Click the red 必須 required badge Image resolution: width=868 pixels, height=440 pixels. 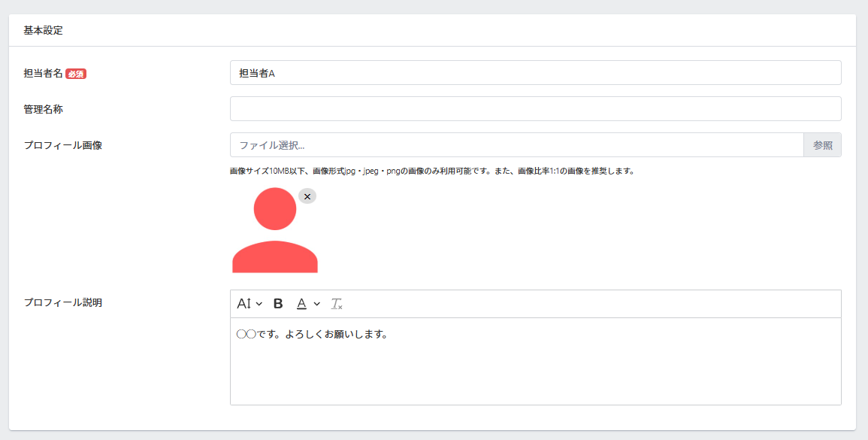pos(76,74)
